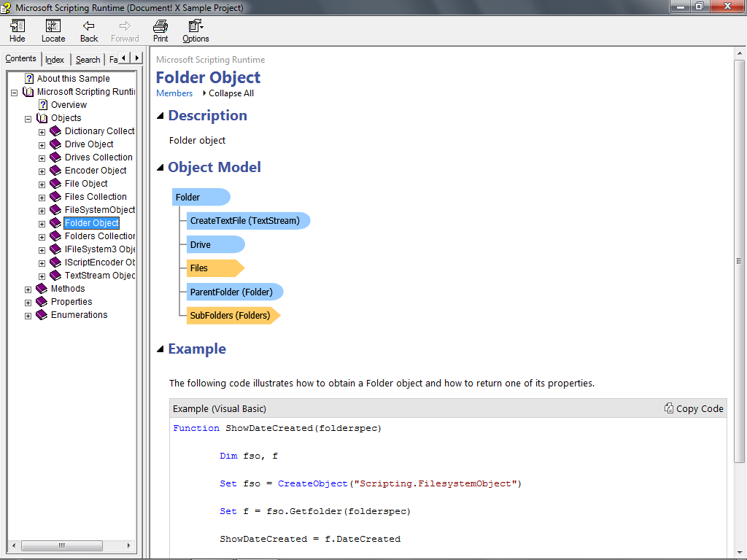Viewport: 747px width, 560px height.
Task: Click the Overview topic icon
Action: (43, 105)
